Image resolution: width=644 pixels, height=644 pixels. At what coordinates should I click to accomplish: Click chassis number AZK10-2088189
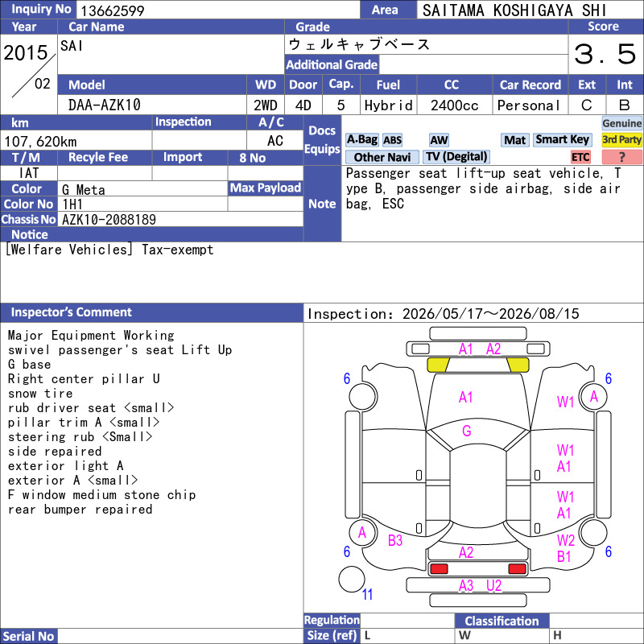(x=109, y=219)
